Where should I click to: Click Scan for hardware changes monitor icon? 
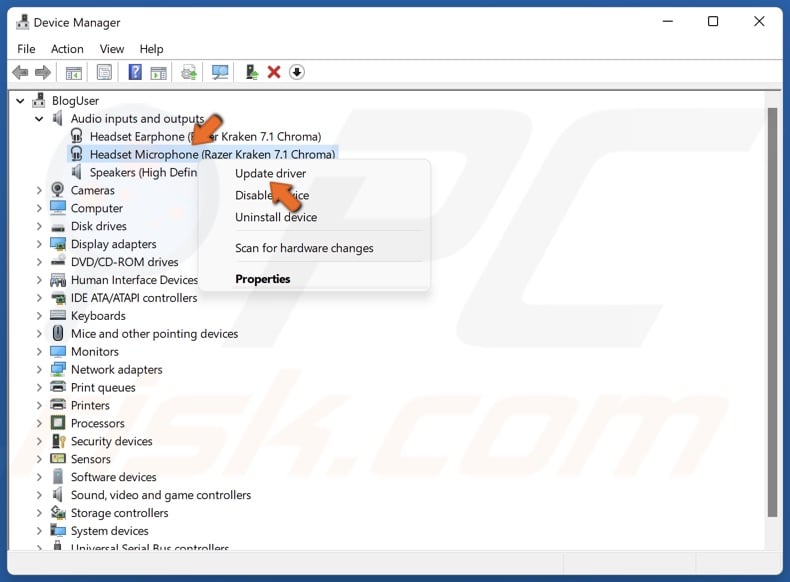pos(220,73)
